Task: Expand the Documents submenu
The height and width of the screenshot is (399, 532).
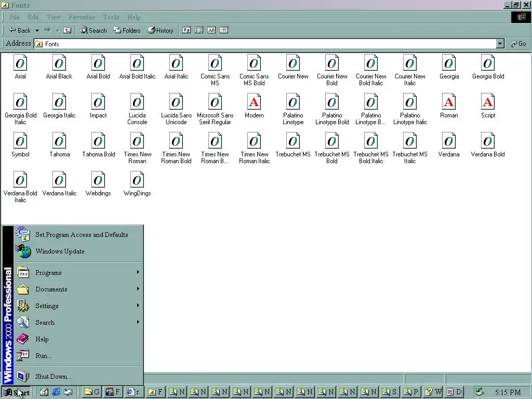Action: tap(78, 289)
